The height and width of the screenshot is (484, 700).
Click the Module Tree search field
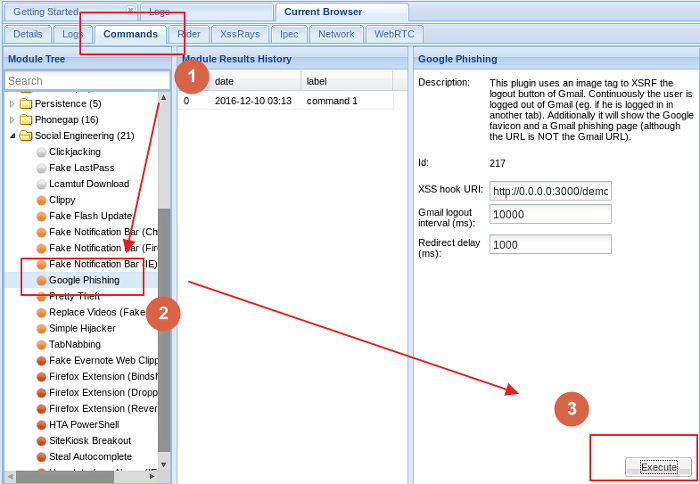tap(87, 81)
